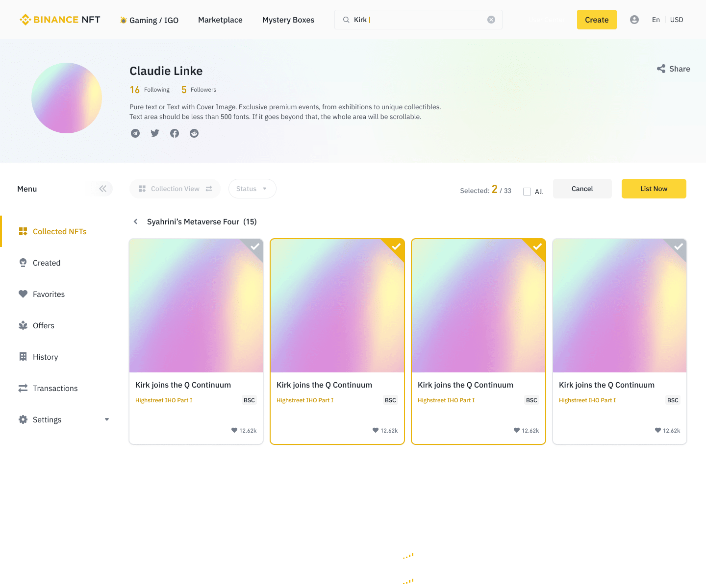This screenshot has height=588, width=706.
Task: Open the first Kirk joins the Q Continuum image
Action: [x=196, y=306]
